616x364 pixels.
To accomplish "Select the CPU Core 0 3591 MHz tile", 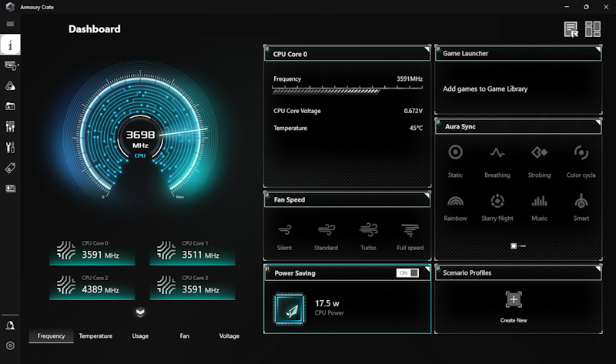I will (92, 252).
